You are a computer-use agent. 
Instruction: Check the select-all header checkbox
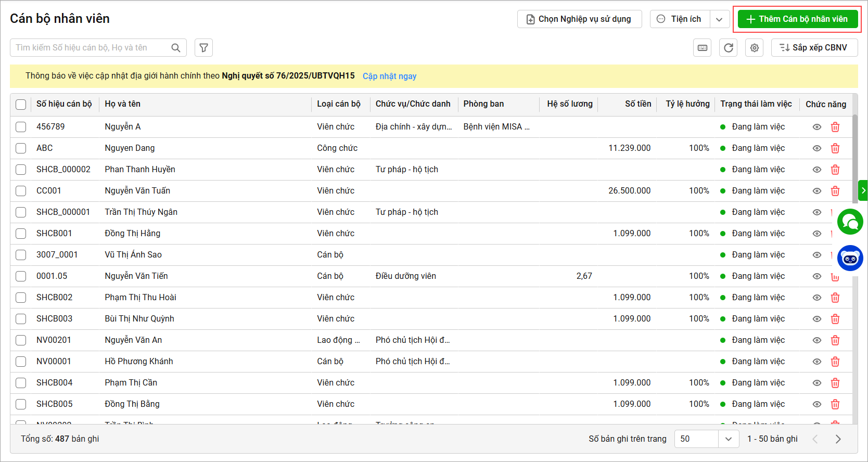[x=21, y=105]
